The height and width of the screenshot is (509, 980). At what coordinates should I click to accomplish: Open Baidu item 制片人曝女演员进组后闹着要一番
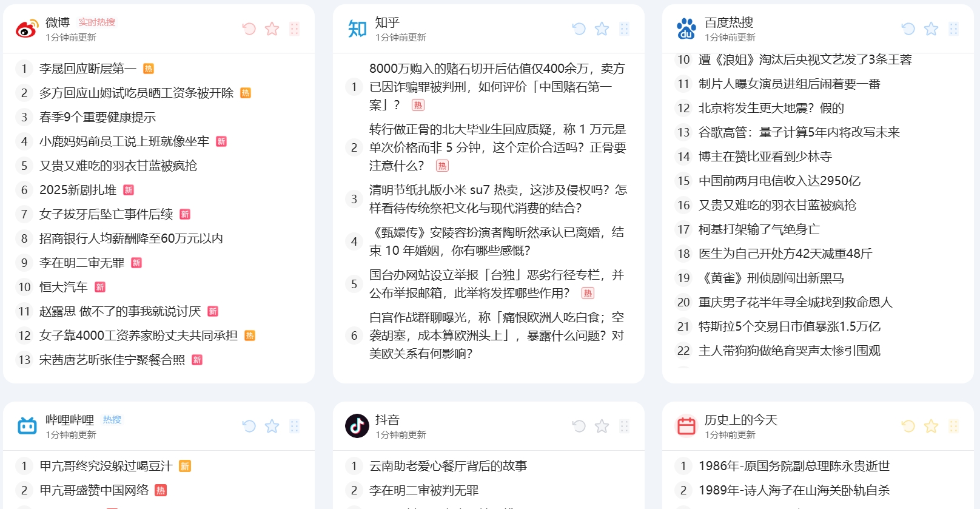tap(790, 84)
